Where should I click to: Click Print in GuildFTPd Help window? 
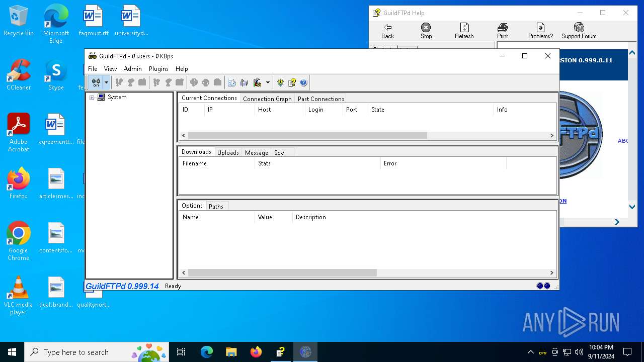503,31
